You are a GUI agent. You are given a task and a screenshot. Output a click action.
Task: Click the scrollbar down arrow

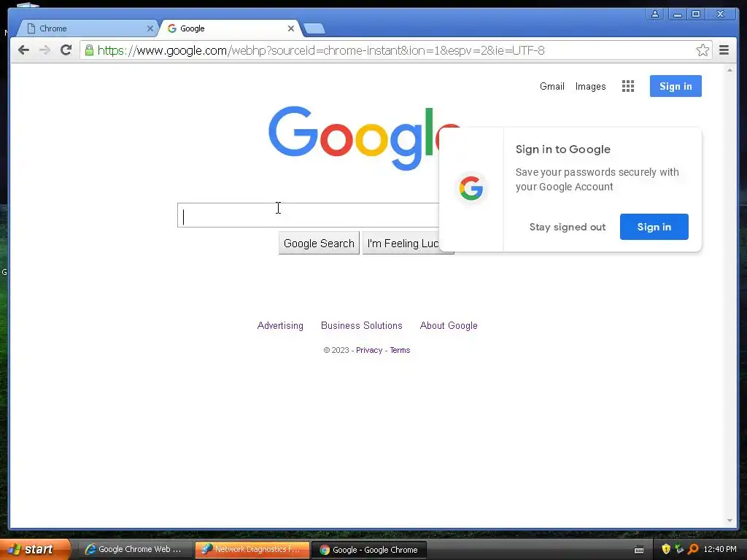pos(729,521)
